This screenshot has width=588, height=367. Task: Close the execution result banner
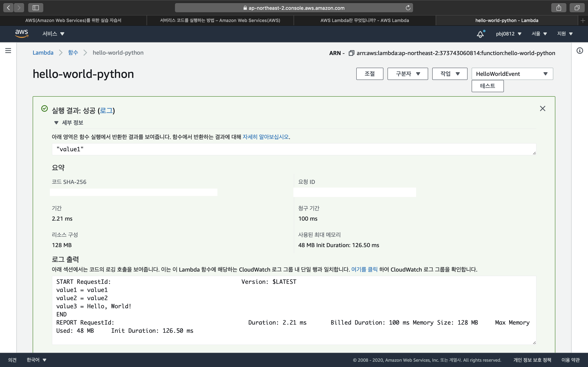pyautogui.click(x=542, y=108)
